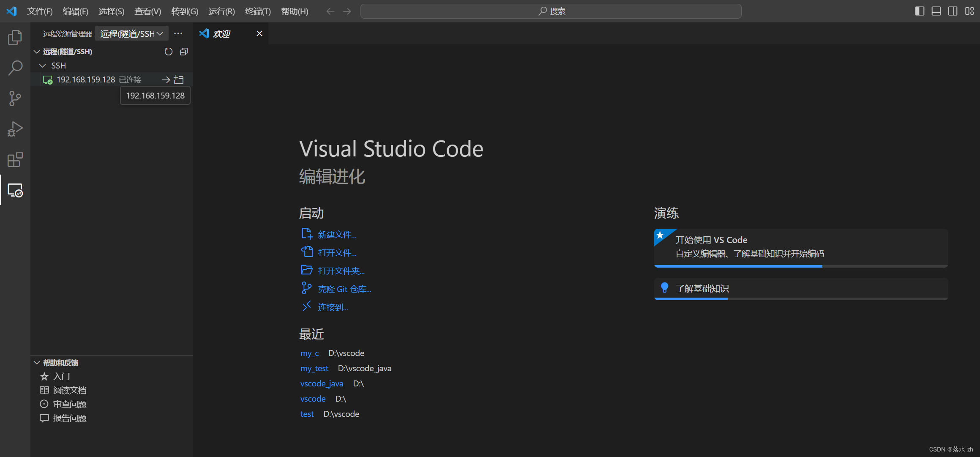Viewport: 980px width, 457px height.
Task: Select the 欢迎 editor tab
Action: point(231,33)
